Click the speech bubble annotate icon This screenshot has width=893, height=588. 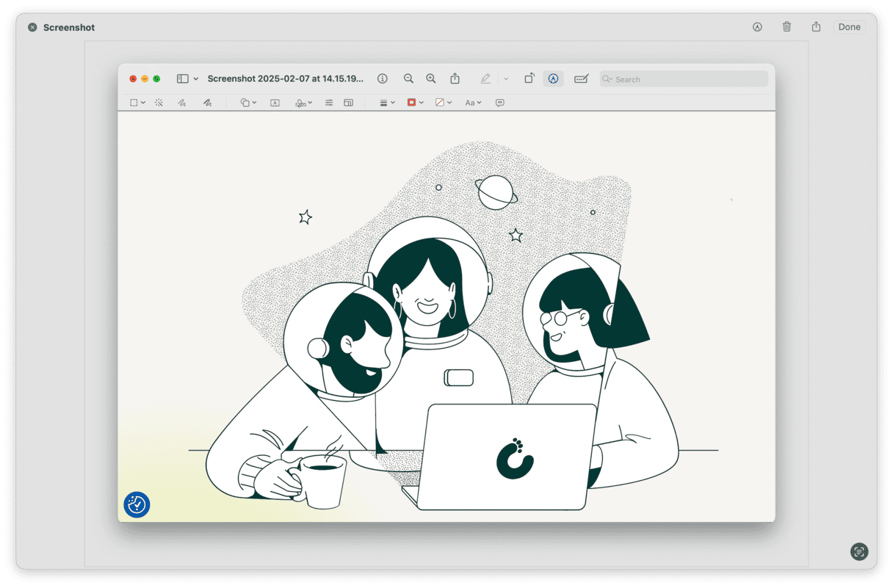coord(500,103)
